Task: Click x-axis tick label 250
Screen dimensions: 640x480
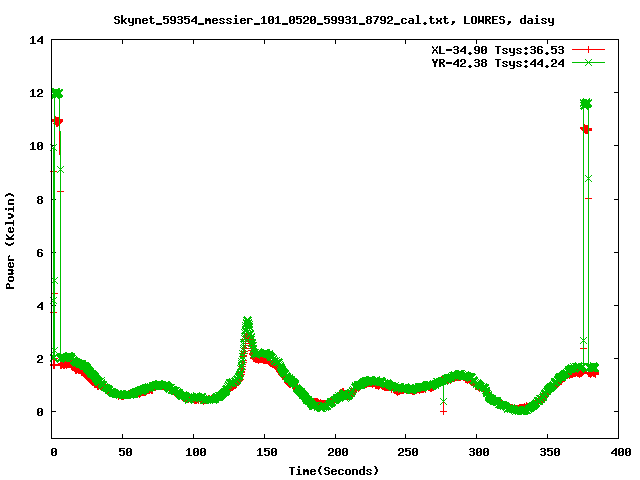Action: pos(408,452)
